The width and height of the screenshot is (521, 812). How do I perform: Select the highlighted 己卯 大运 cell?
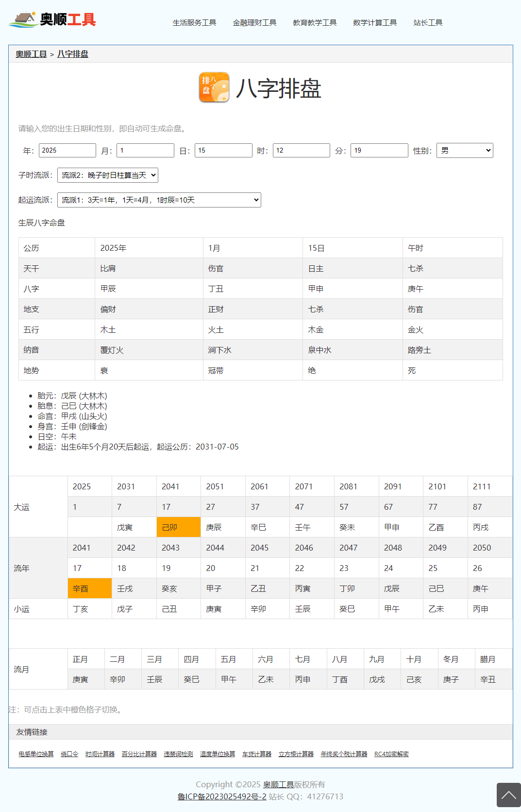(x=178, y=527)
